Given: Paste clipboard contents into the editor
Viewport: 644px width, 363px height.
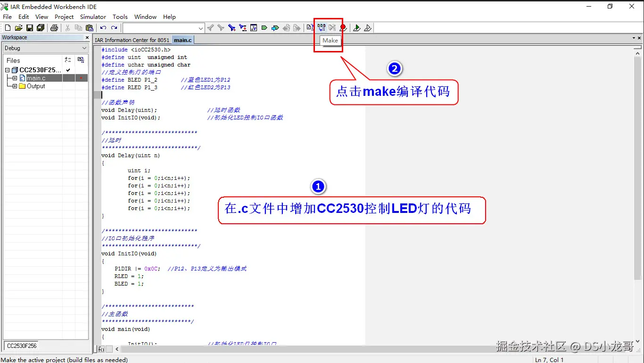Looking at the screenshot, I should click(90, 27).
